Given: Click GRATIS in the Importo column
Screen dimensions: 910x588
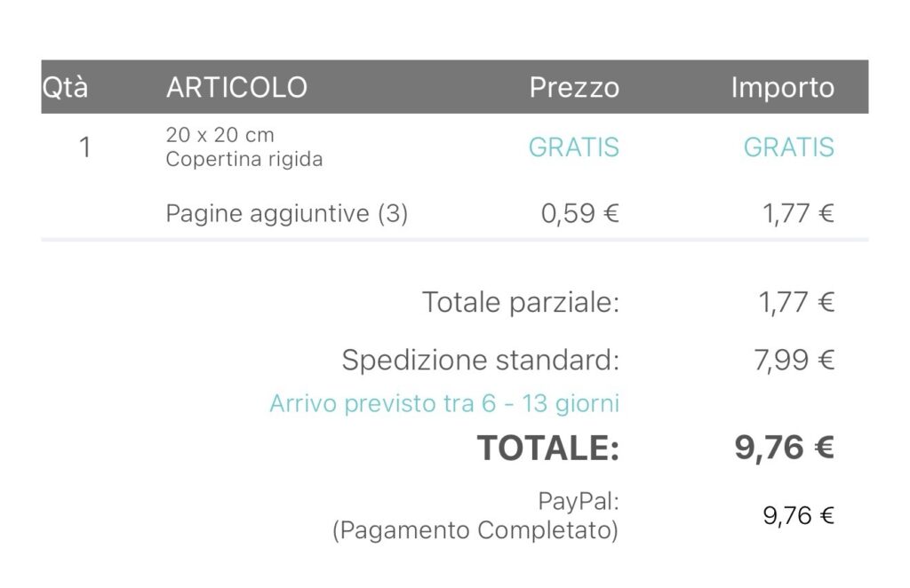Looking at the screenshot, I should [789, 147].
